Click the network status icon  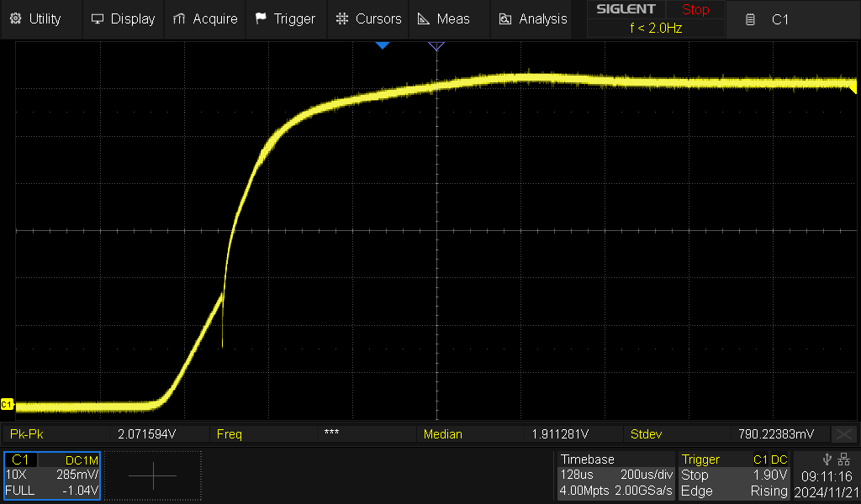844,459
